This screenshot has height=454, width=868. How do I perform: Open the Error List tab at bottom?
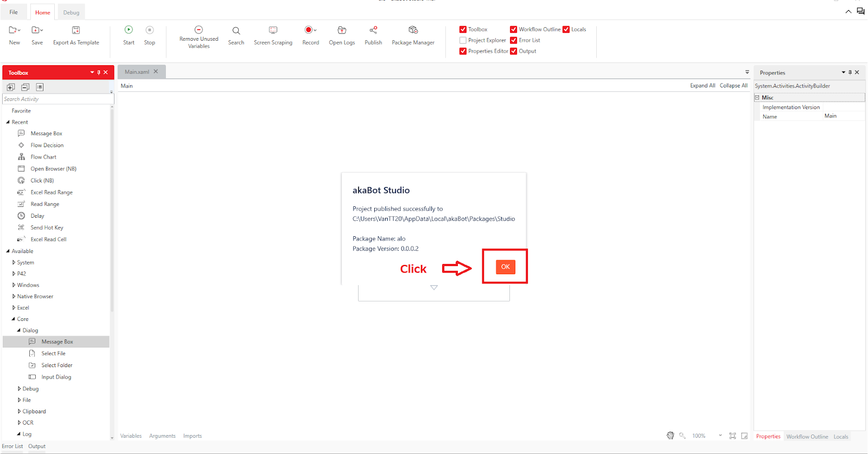(x=12, y=446)
